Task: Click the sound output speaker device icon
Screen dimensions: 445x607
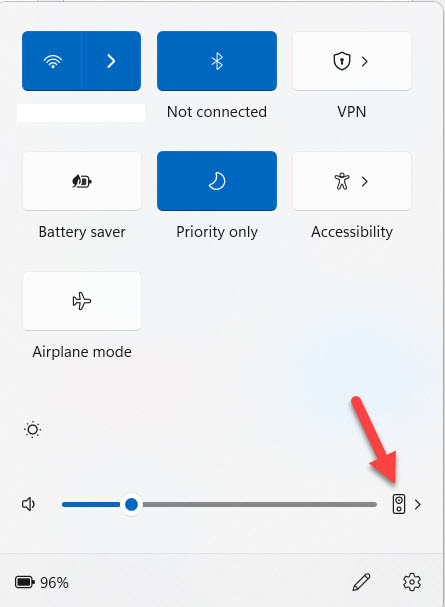Action: [399, 504]
